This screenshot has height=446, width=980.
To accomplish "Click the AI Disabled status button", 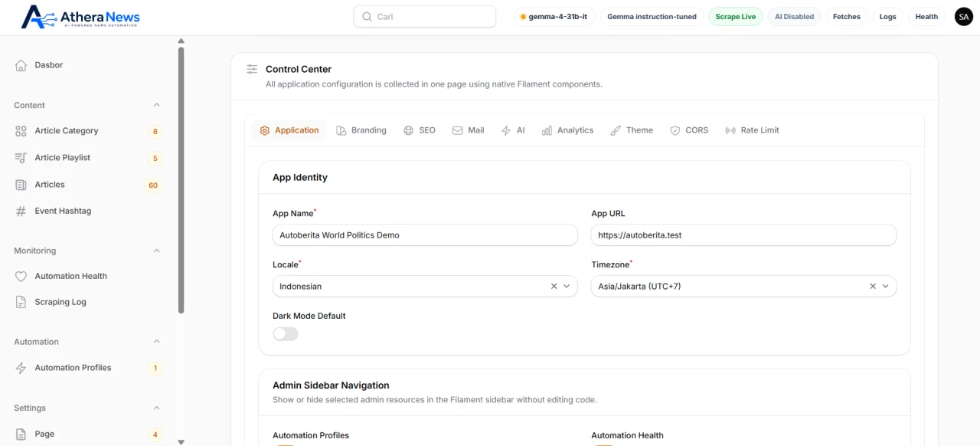I will (x=794, y=16).
